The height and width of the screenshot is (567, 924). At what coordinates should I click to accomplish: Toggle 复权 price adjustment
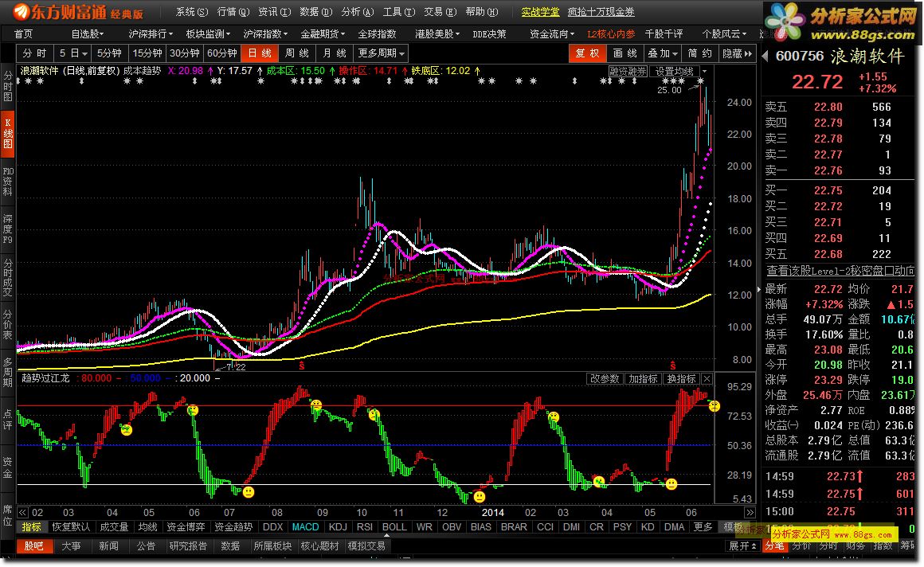pos(588,53)
